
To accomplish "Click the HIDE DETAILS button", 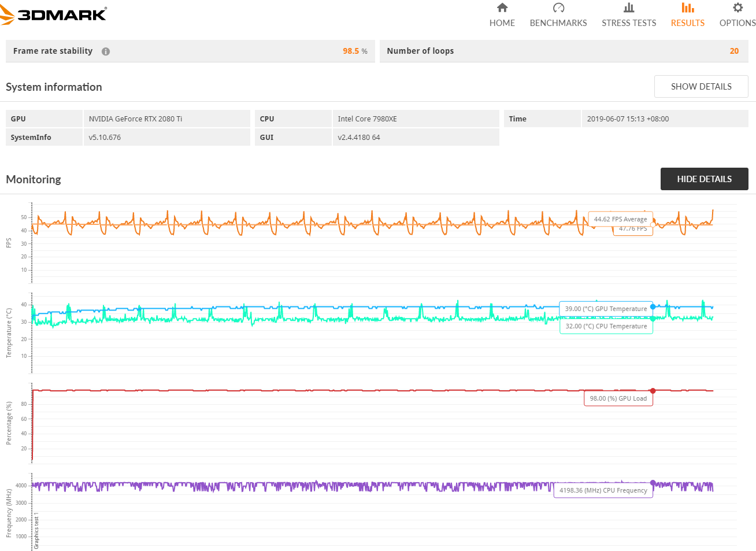I will [x=704, y=179].
